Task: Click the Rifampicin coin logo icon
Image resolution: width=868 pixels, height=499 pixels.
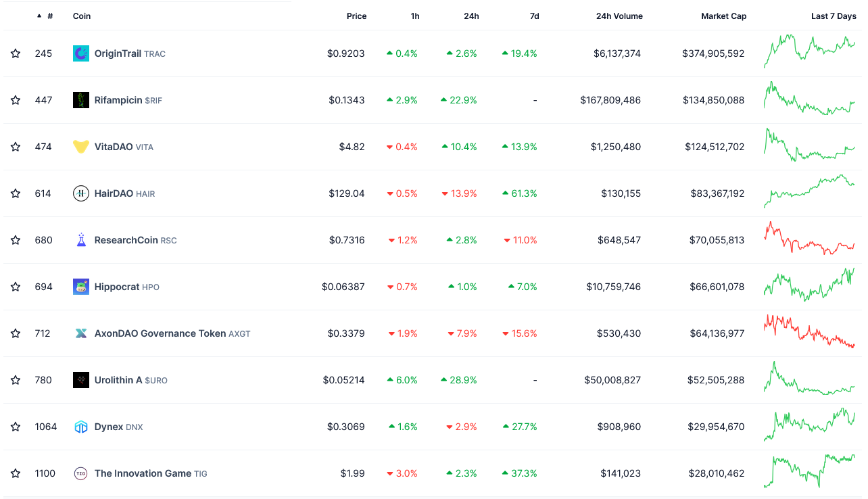Action: click(81, 100)
